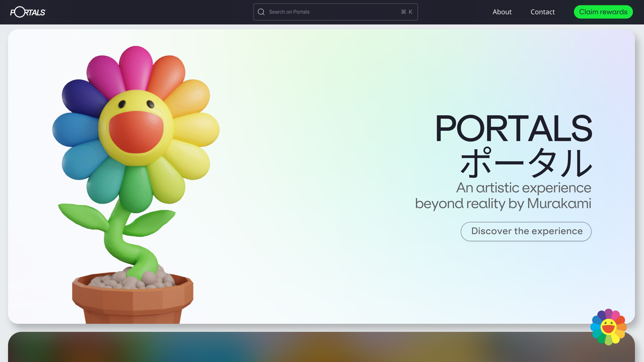Open the floating rainbow flower widget
Screen dimensions: 644x362
pyautogui.click(x=608, y=327)
